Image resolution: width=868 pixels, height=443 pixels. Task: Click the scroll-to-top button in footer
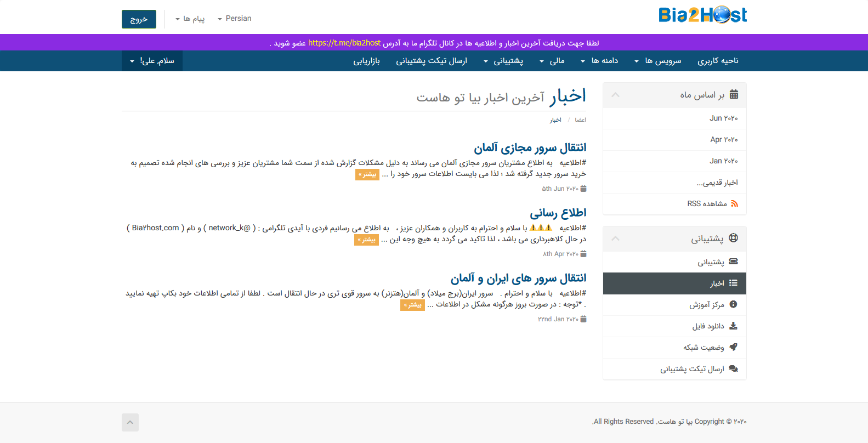[130, 422]
